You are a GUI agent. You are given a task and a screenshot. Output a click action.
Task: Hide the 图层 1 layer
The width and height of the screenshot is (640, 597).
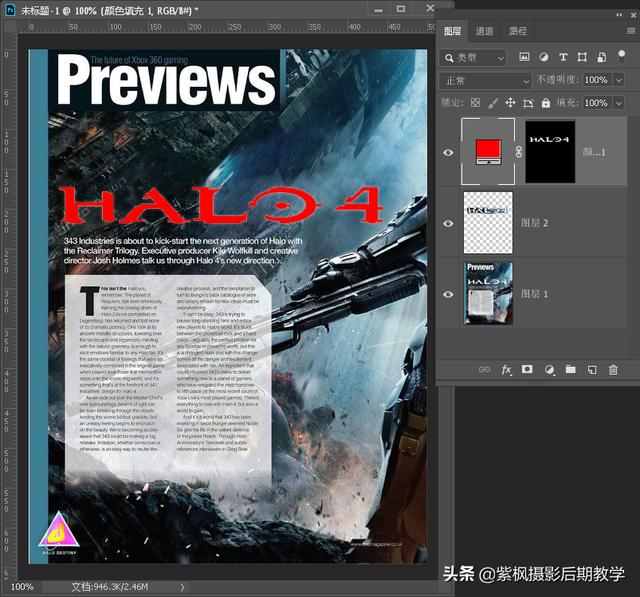pos(448,294)
